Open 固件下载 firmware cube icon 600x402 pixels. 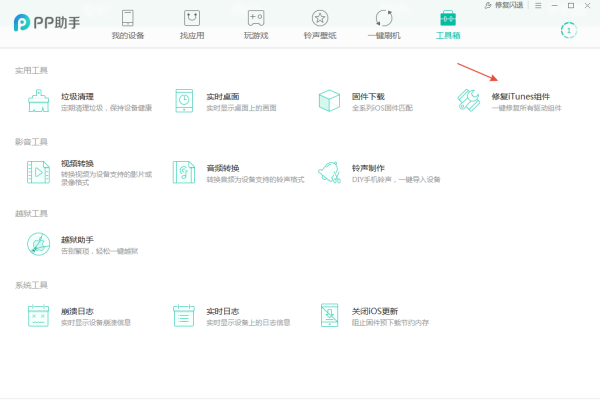click(329, 101)
